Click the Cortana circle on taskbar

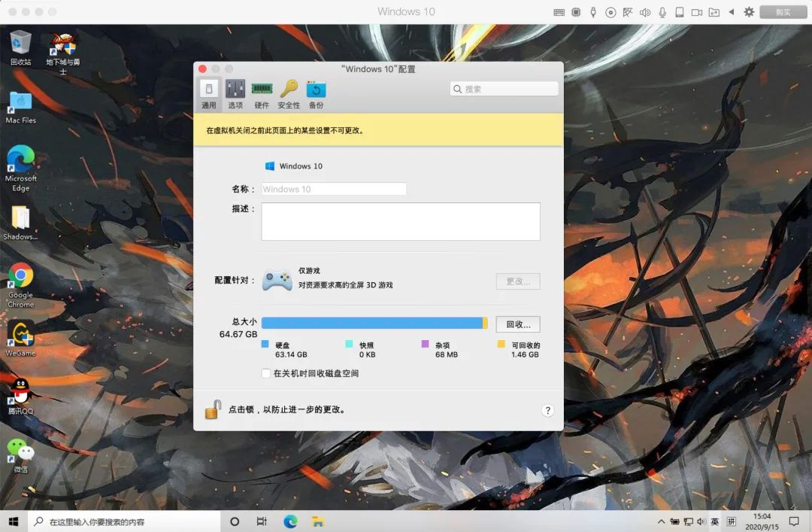[x=235, y=521]
